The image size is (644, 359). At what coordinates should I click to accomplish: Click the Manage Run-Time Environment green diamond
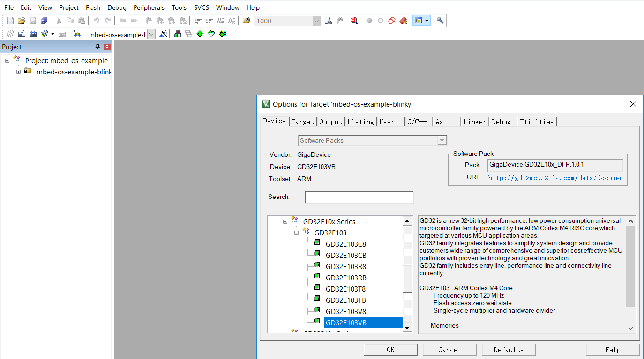click(200, 34)
